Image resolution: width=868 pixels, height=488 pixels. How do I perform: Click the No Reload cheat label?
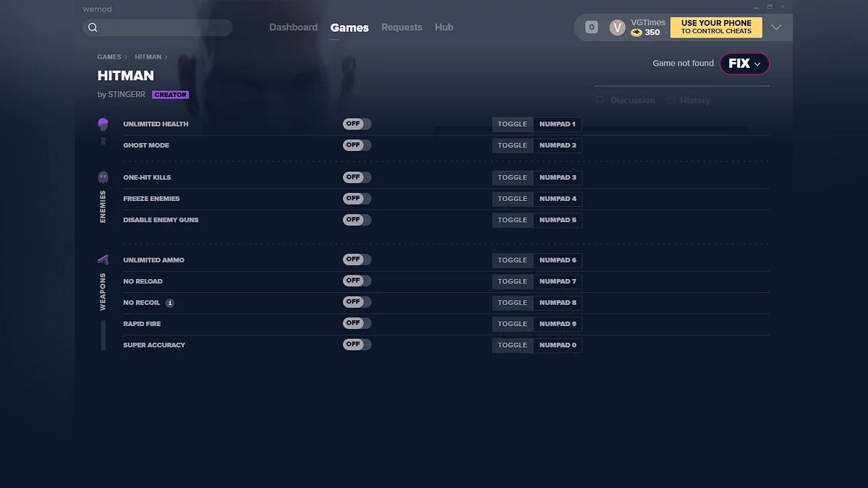142,281
